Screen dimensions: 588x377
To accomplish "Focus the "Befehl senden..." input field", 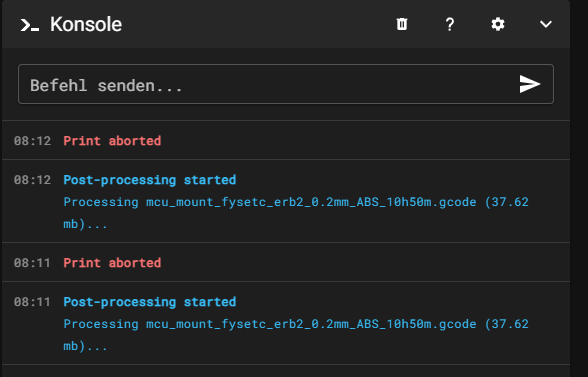I will (286, 84).
